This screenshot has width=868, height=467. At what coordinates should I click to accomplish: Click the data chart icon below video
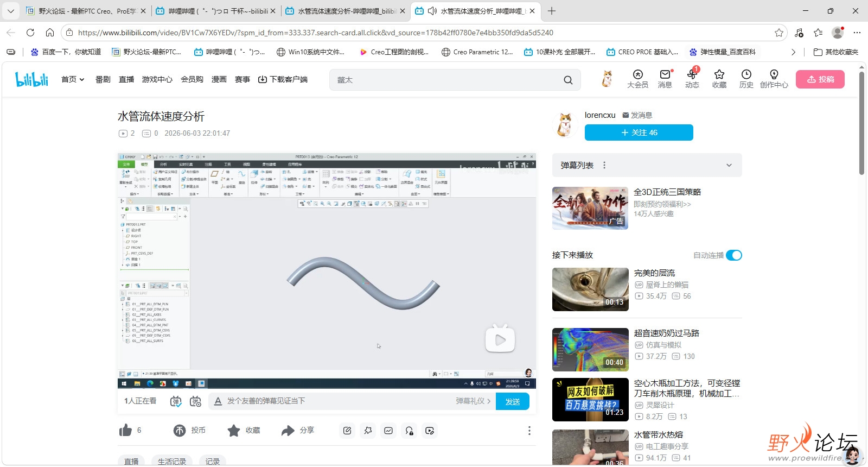click(x=388, y=431)
